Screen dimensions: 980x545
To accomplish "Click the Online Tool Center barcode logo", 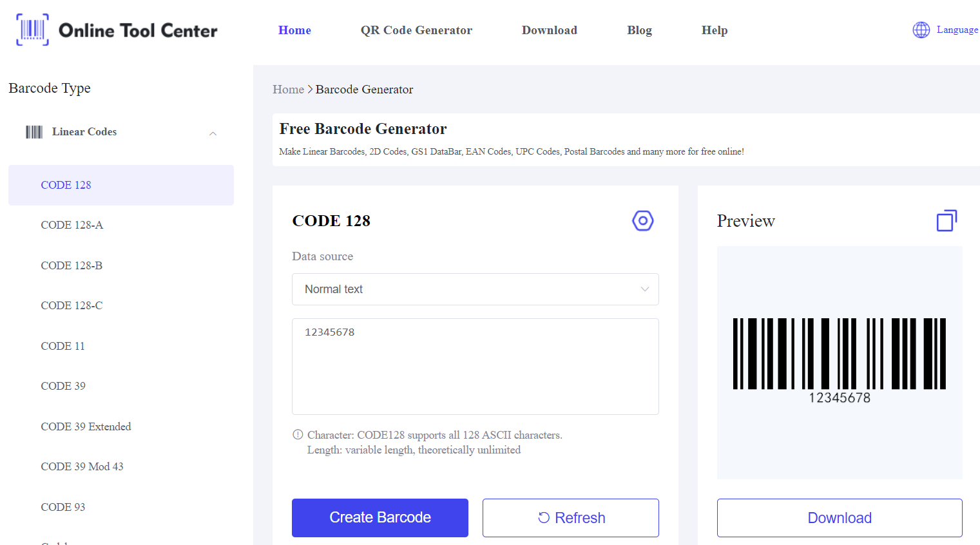I will [x=32, y=30].
